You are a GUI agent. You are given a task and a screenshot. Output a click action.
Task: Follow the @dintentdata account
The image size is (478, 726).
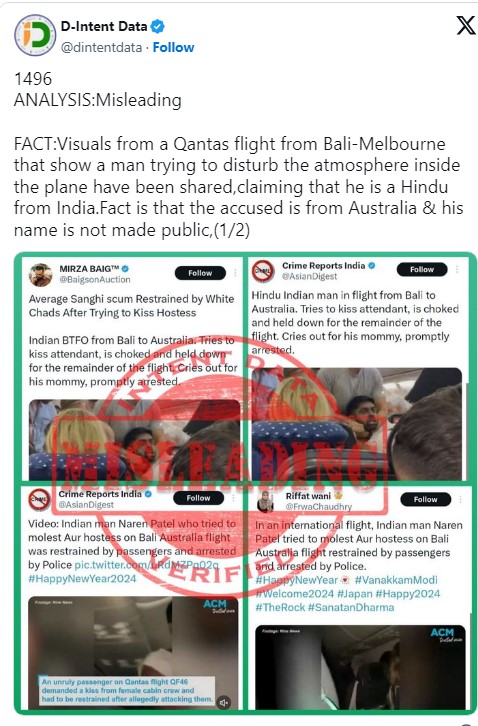point(173,47)
